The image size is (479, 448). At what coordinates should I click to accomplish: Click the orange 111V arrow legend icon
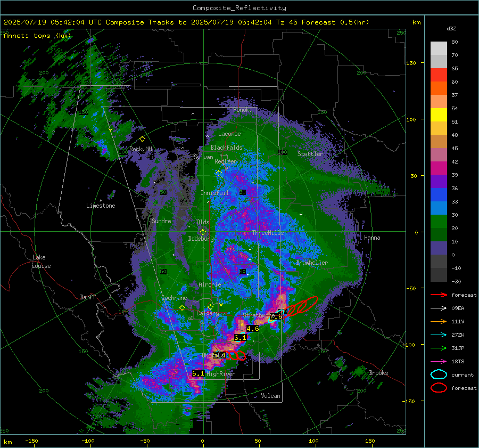coord(439,321)
